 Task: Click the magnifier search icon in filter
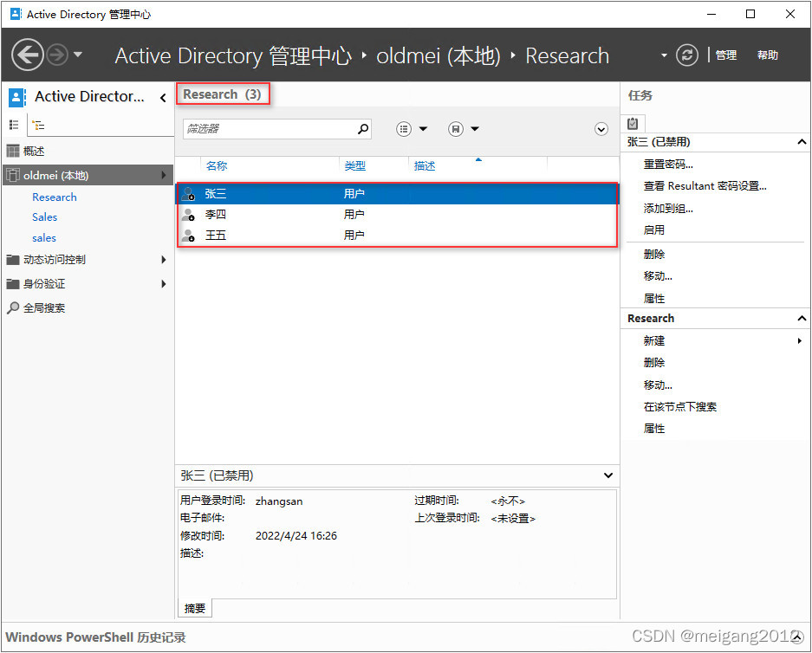coord(363,128)
